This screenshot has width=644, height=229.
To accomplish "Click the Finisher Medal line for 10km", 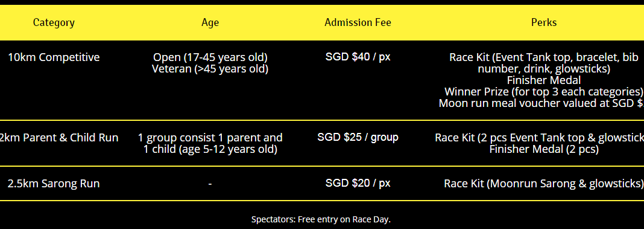I will (544, 80).
